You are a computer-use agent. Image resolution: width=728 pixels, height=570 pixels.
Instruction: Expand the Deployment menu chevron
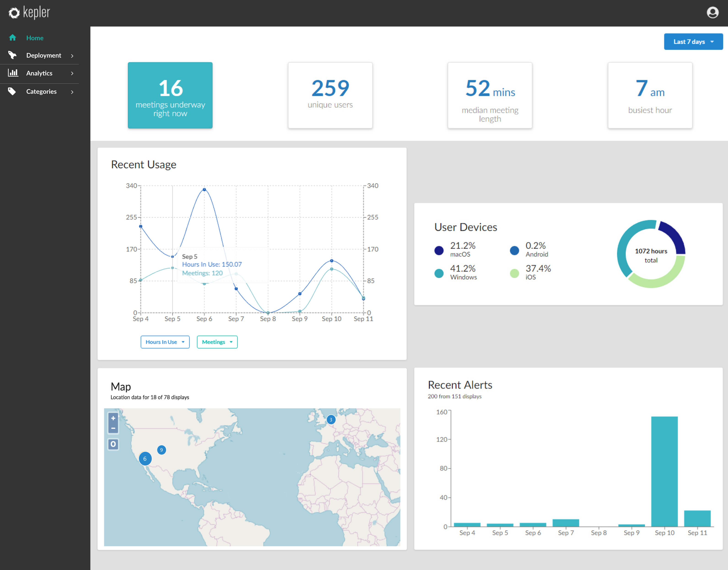click(72, 56)
